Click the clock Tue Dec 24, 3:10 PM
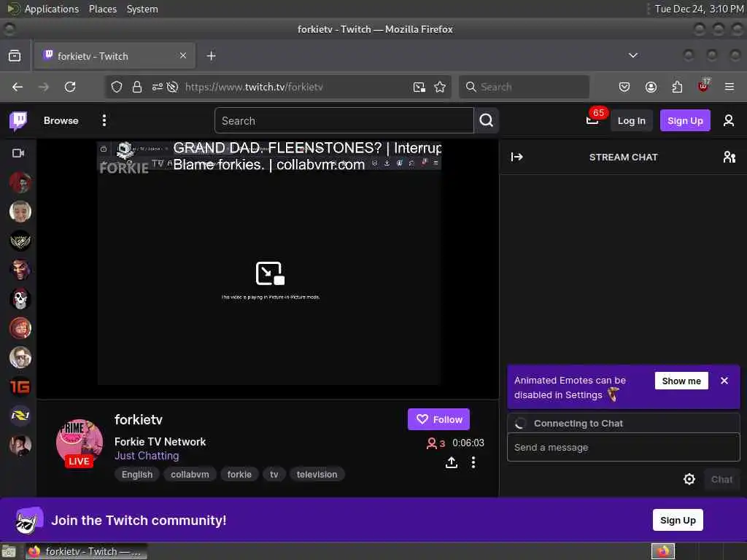 699,9
